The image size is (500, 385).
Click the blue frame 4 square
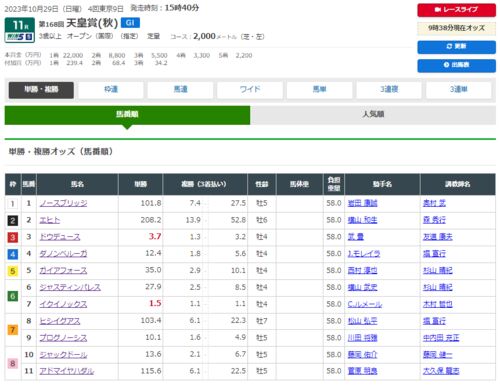(13, 254)
